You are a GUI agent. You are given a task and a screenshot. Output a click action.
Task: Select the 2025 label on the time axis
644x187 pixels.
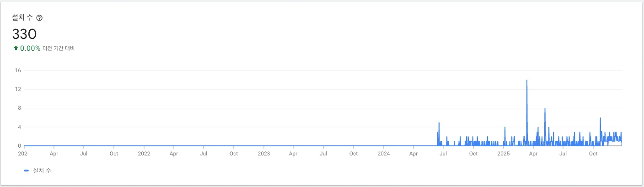point(503,154)
